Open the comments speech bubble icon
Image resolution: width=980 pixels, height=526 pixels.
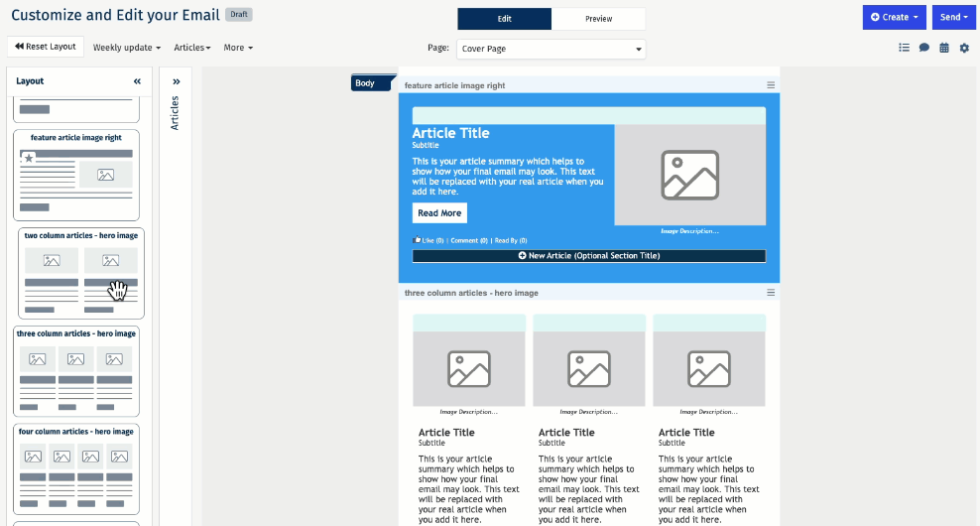click(923, 48)
